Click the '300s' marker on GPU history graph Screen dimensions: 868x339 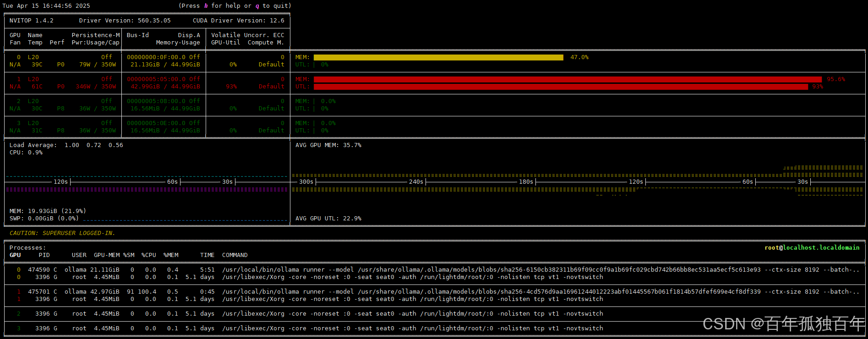tap(306, 182)
